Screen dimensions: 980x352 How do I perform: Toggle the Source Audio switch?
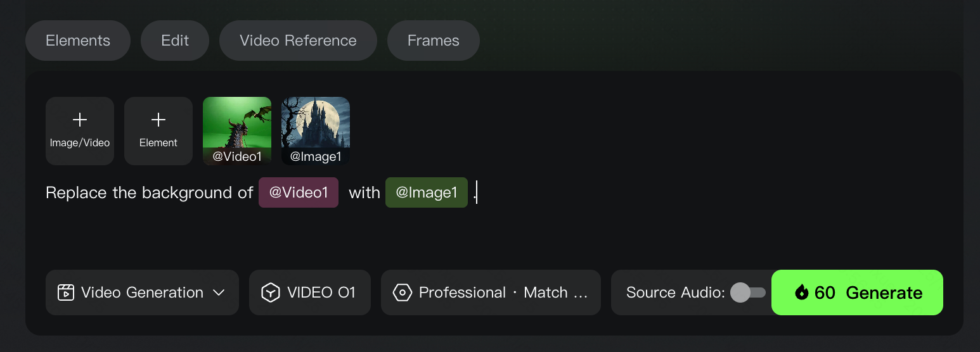click(x=748, y=292)
